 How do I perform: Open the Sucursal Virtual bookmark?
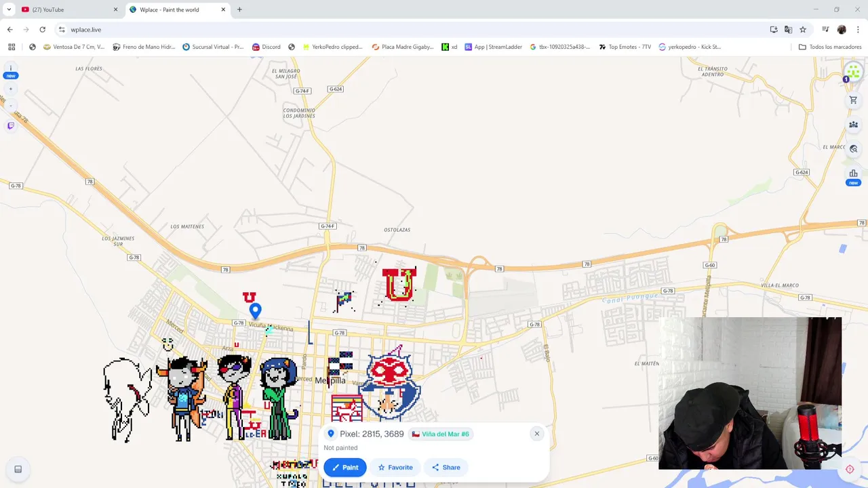[213, 47]
